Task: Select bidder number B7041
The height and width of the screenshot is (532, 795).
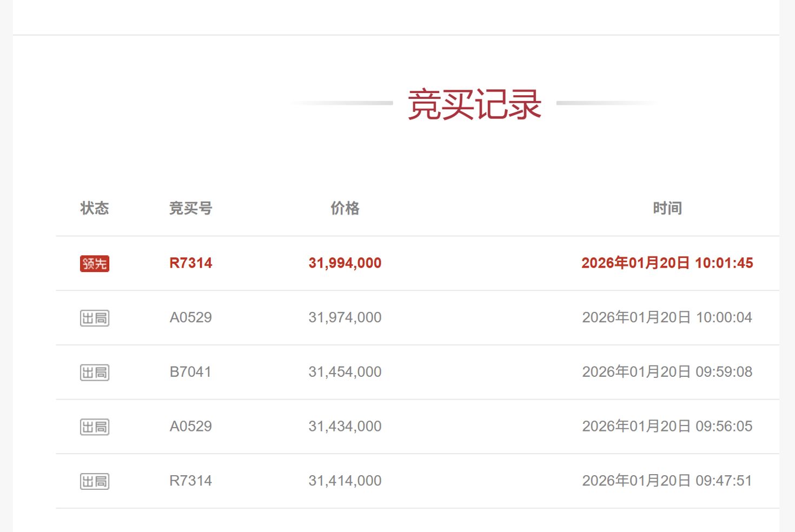Action: pyautogui.click(x=190, y=372)
